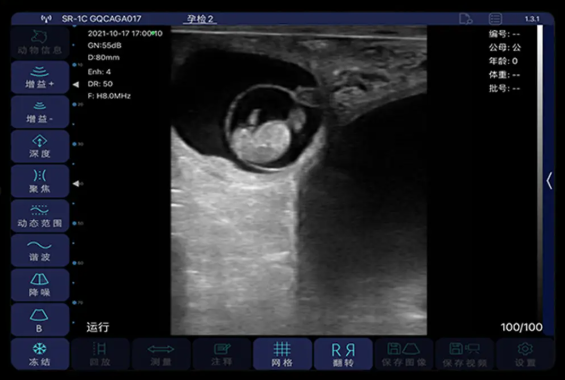Toggle harmonic imaging (谐波)
565x380 pixels.
(40, 250)
